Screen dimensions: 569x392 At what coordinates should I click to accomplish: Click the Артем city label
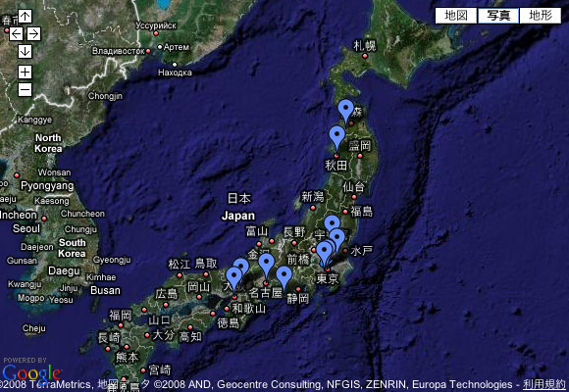click(x=177, y=47)
